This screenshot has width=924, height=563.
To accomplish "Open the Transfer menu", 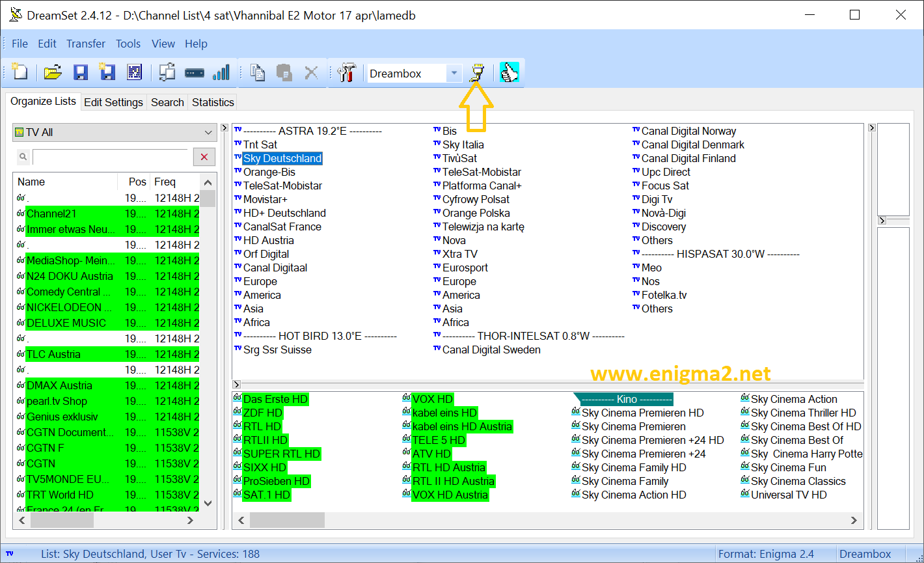I will tap(86, 44).
